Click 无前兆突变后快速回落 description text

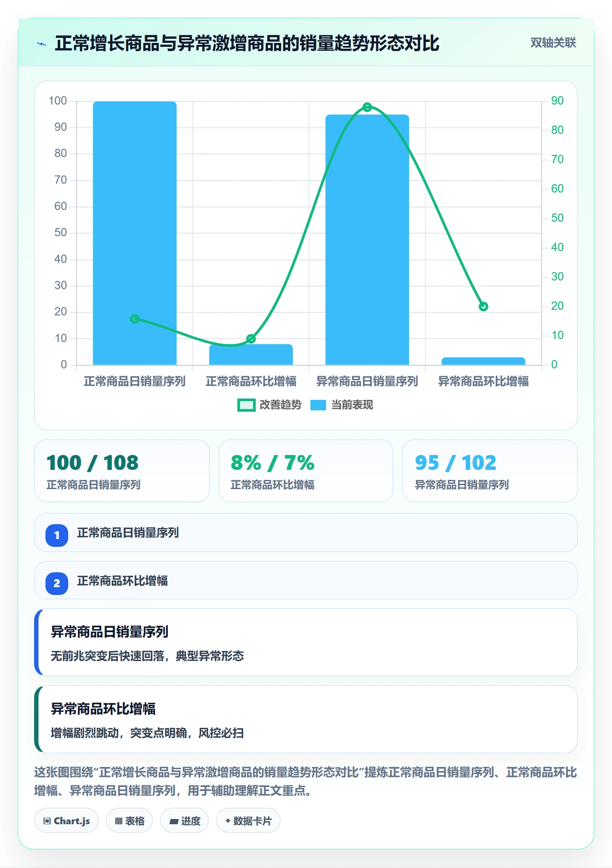point(147,656)
